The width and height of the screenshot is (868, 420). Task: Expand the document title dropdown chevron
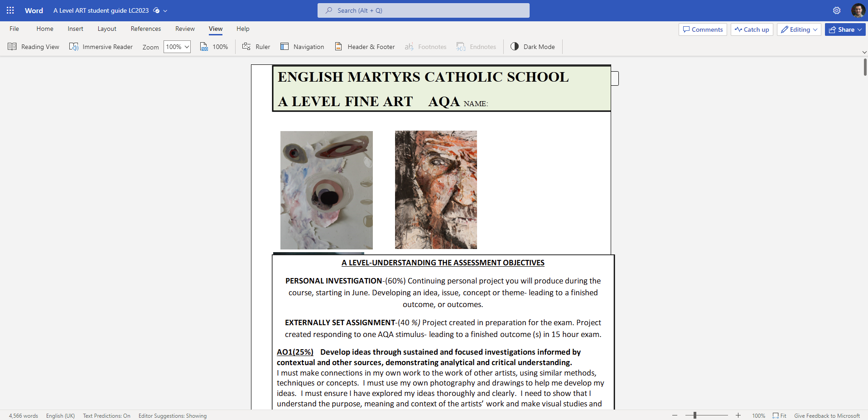pyautogui.click(x=165, y=11)
